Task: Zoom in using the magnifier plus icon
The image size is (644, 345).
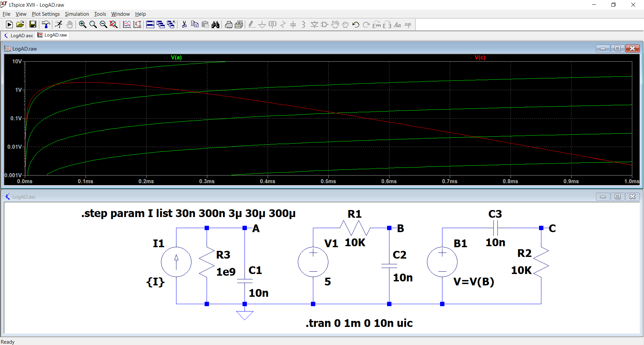Action: (x=83, y=24)
